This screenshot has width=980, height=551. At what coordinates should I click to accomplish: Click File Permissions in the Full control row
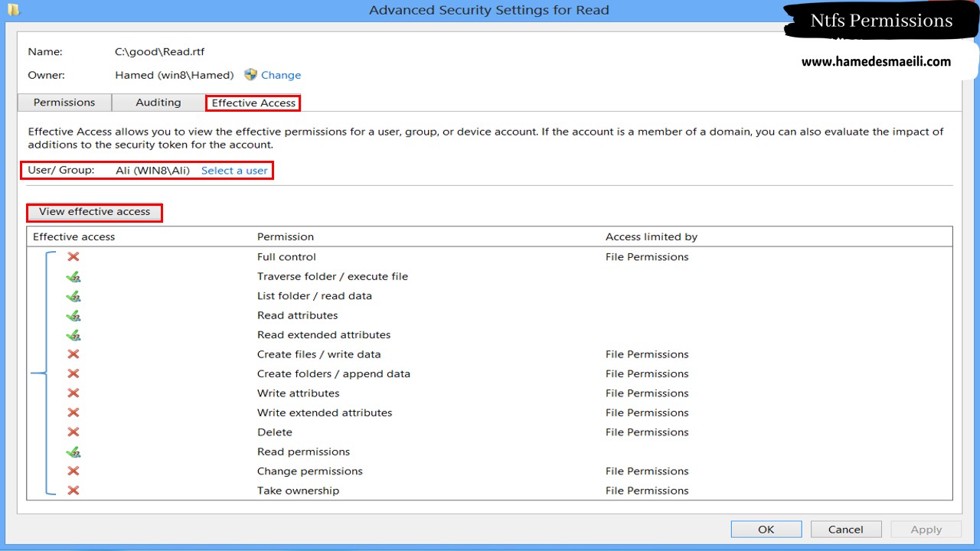(x=647, y=257)
